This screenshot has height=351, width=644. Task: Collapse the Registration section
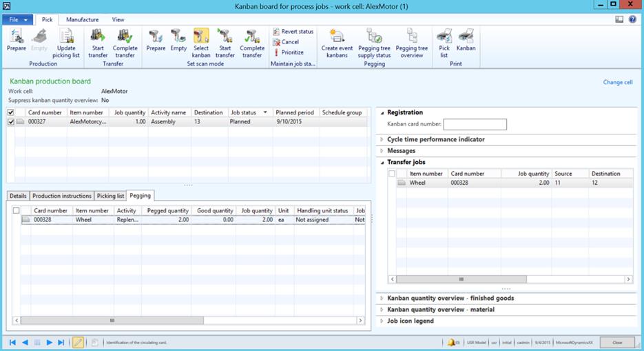click(x=382, y=112)
